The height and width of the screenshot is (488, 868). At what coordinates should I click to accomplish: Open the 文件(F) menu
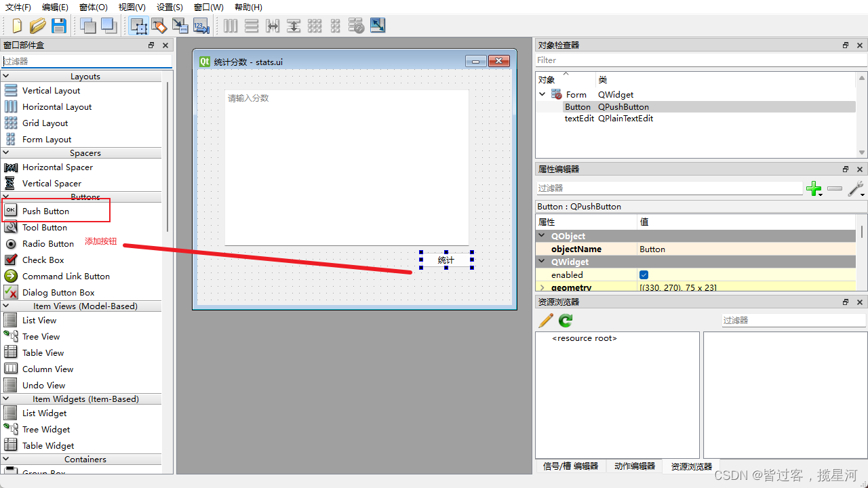pyautogui.click(x=18, y=7)
